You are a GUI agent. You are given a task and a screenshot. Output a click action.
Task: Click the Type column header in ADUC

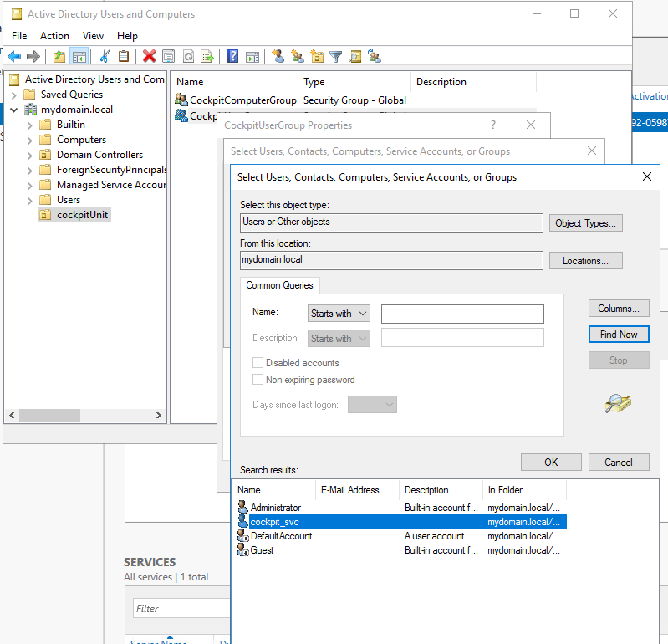click(x=354, y=82)
